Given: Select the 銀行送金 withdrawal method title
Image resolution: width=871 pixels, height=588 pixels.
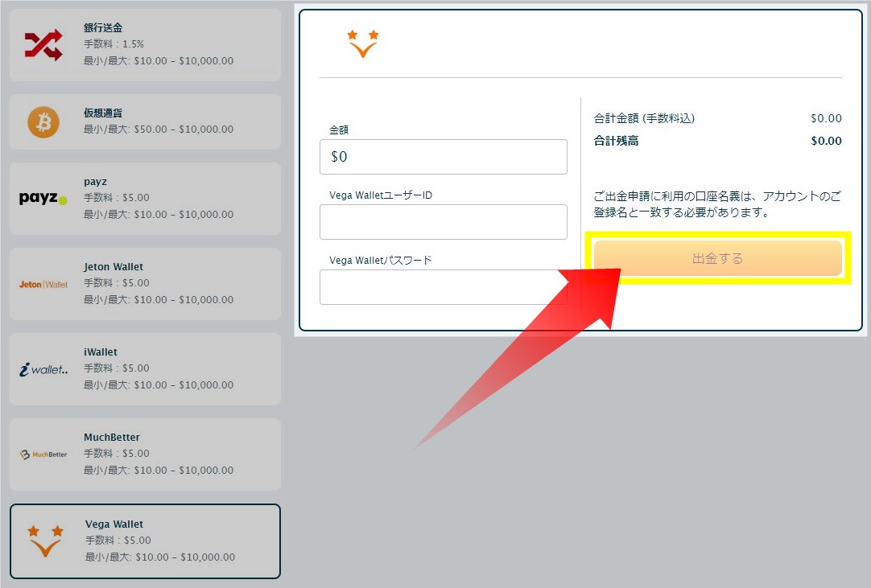Looking at the screenshot, I should pyautogui.click(x=103, y=28).
